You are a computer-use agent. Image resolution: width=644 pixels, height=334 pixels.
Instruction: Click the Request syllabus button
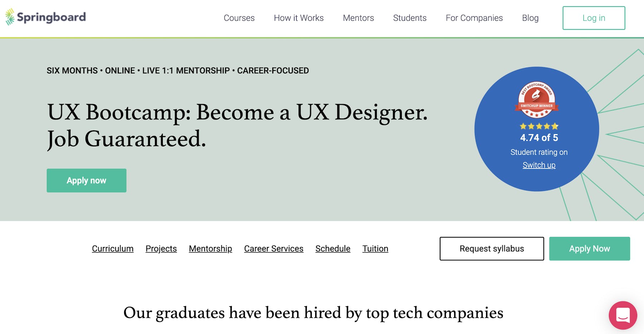(x=492, y=248)
